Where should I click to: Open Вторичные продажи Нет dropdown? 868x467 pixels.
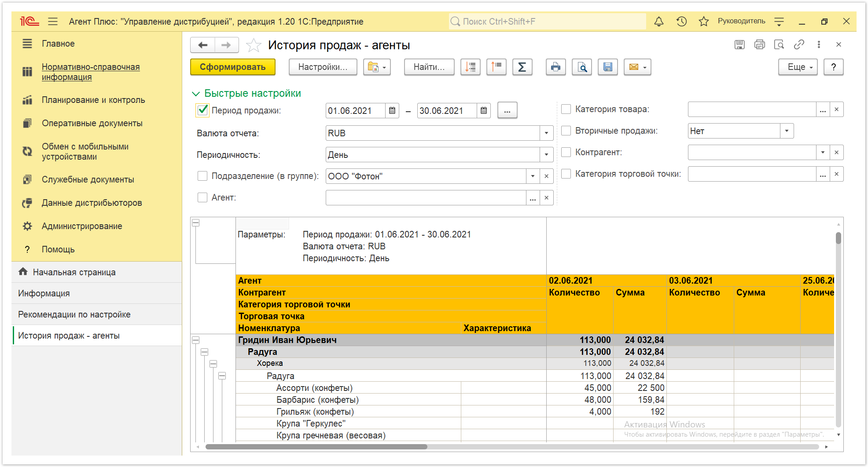[x=787, y=131]
